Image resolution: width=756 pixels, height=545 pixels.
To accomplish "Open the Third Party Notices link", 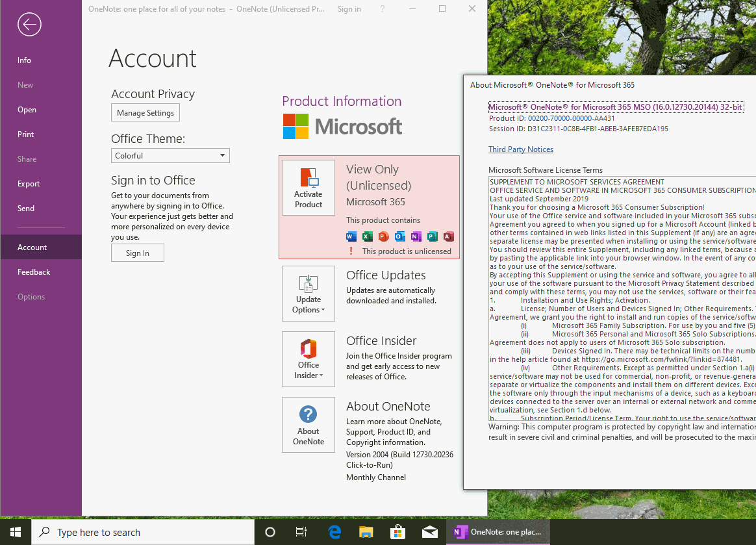I will click(x=521, y=149).
